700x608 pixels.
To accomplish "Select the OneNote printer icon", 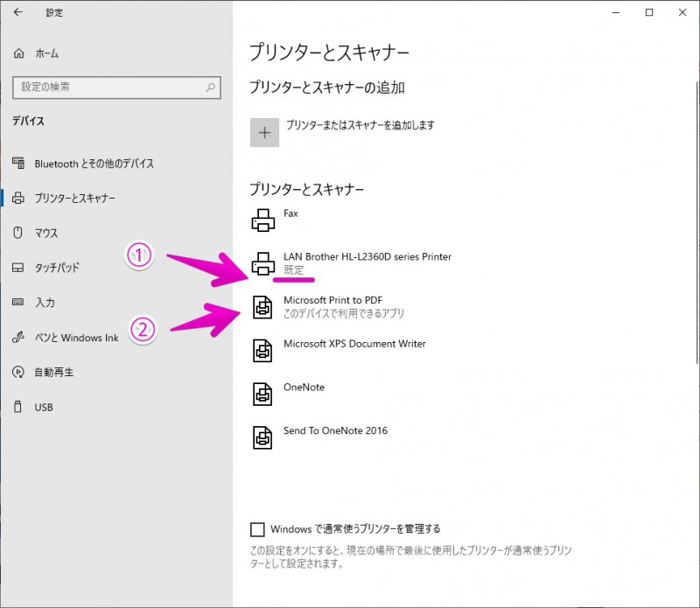I will pos(263,394).
